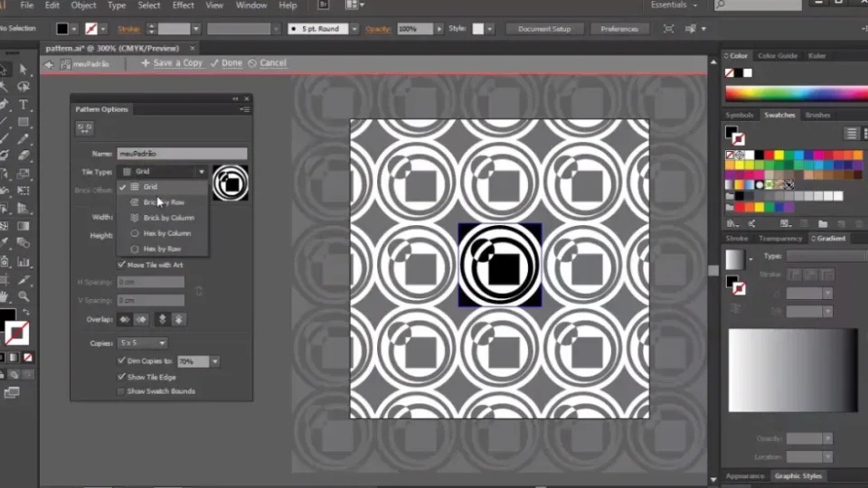Switch to the Brushes tab
The height and width of the screenshot is (488, 868).
coord(817,115)
